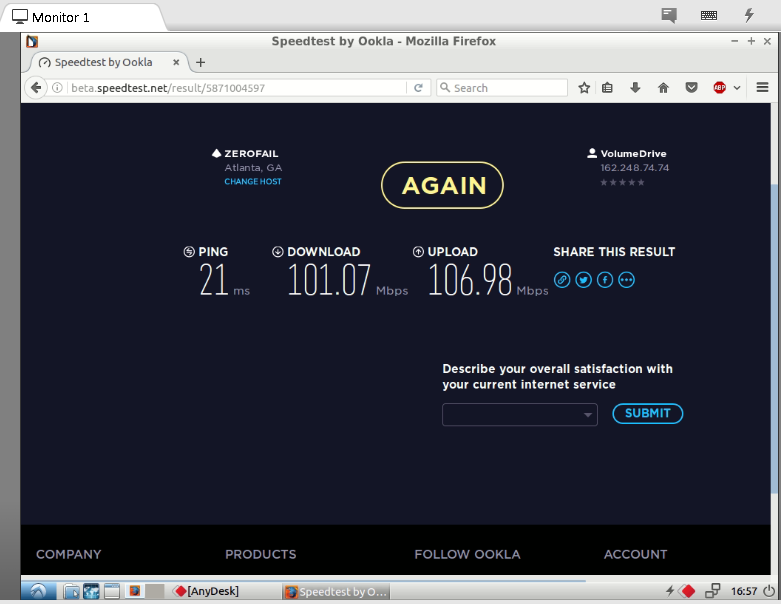Switch to the second workspace in pager

(x=154, y=591)
